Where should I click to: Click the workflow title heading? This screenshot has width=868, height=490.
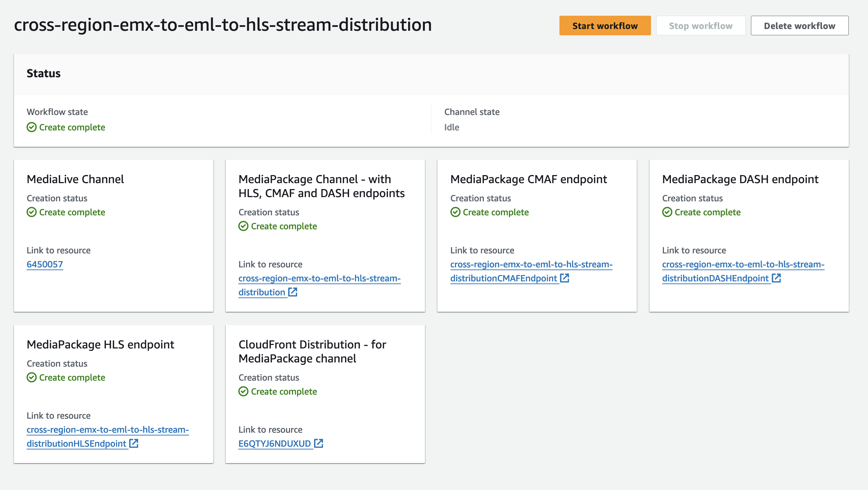[223, 25]
